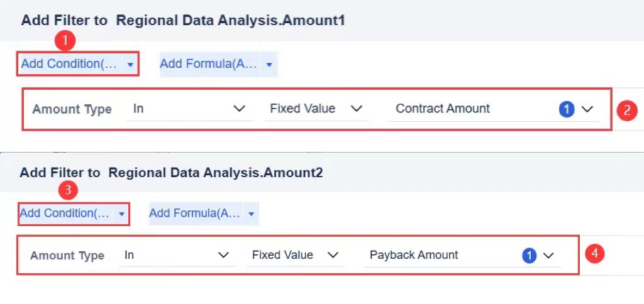This screenshot has height=304, width=644.
Task: Open Fixed Value dropdown in Payback Amount row
Action: tap(296, 255)
